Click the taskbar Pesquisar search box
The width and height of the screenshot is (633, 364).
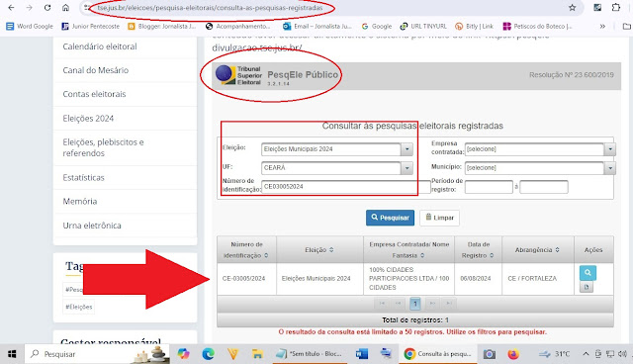pos(97,354)
